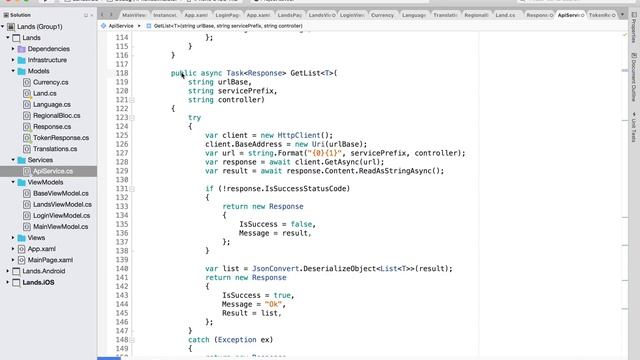Image resolution: width=640 pixels, height=360 pixels.
Task: Open the Properties side pad
Action: (634, 28)
